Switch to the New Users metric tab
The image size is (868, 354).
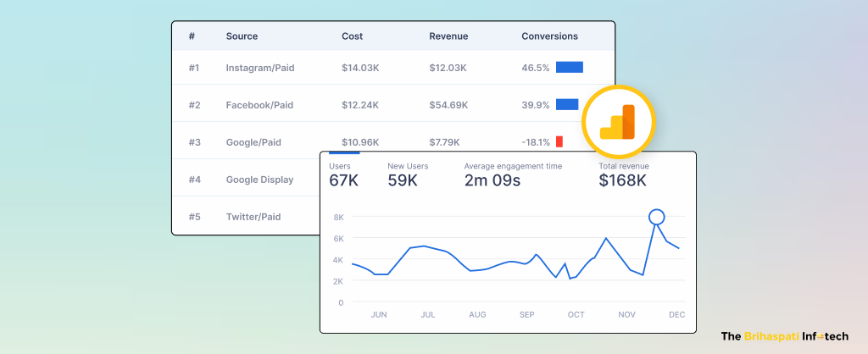[409, 174]
